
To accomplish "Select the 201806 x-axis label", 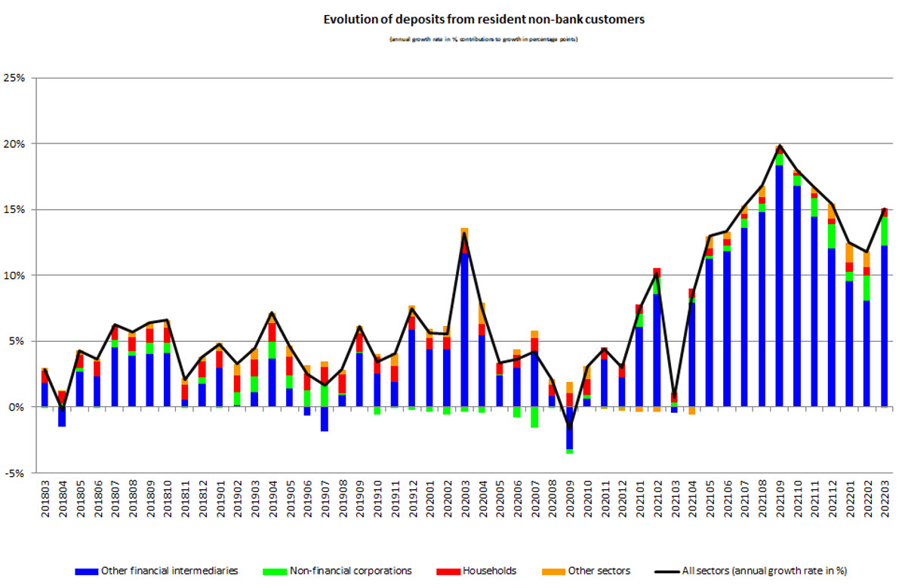I will pyautogui.click(x=97, y=499).
